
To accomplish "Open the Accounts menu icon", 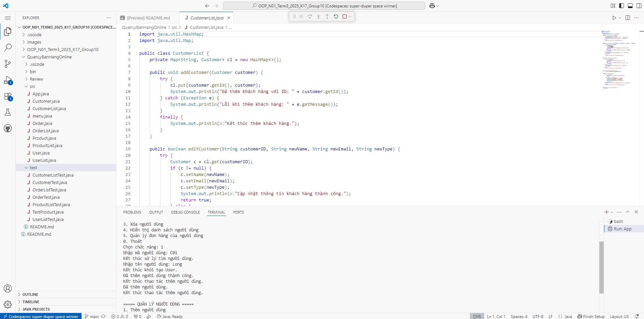I will tap(8, 288).
